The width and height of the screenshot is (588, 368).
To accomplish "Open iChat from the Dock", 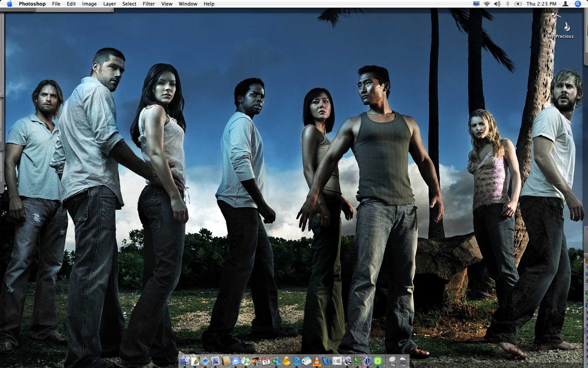I will 236,361.
